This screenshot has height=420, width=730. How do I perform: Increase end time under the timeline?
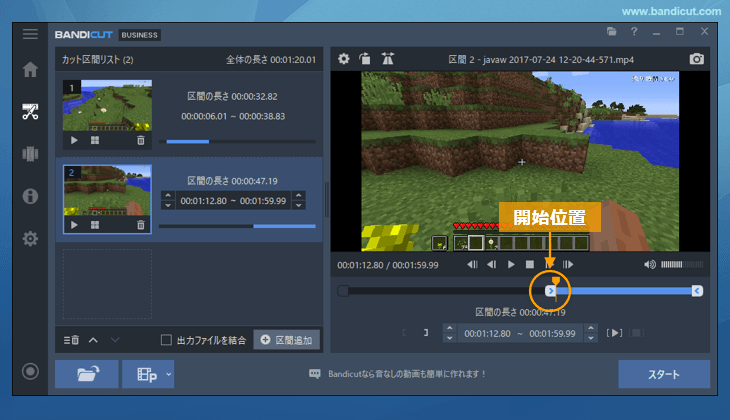[591, 328]
